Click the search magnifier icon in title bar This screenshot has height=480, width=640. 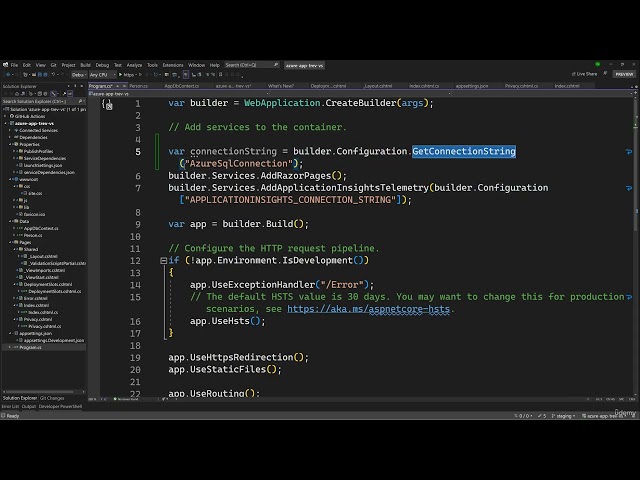point(276,65)
